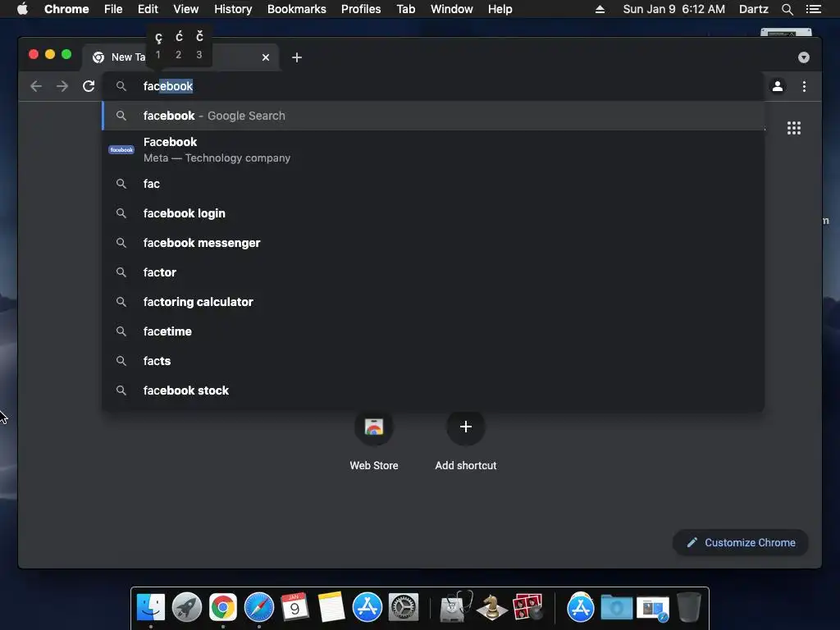The width and height of the screenshot is (840, 630).
Task: Open App Store icon right of Photo Booth
Action: coord(580,608)
